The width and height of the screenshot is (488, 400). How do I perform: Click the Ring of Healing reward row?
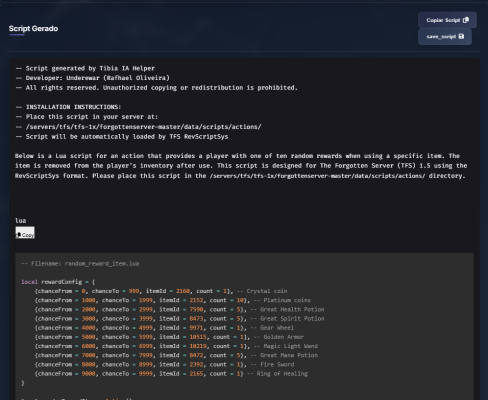click(x=171, y=374)
